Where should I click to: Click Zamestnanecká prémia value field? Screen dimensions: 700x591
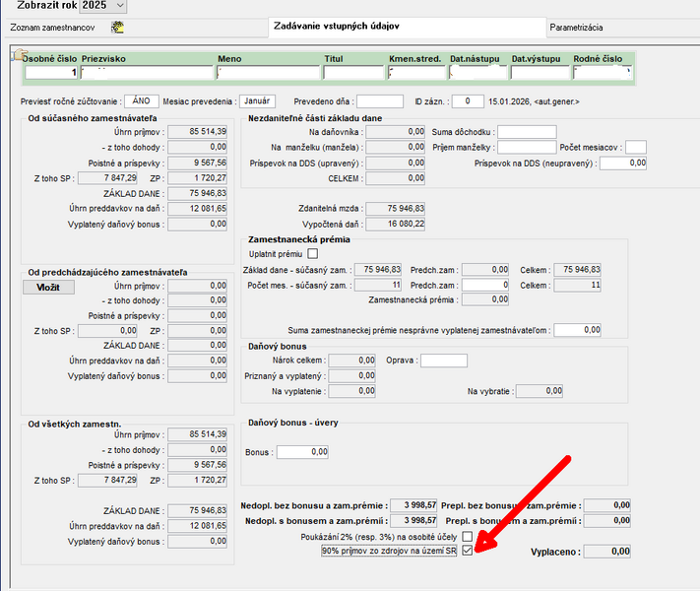coord(485,299)
